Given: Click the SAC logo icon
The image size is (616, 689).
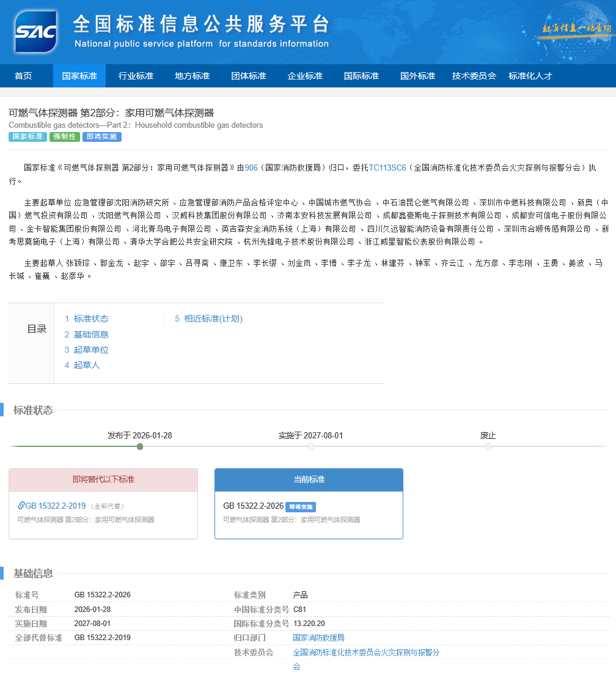Looking at the screenshot, I should (x=36, y=32).
